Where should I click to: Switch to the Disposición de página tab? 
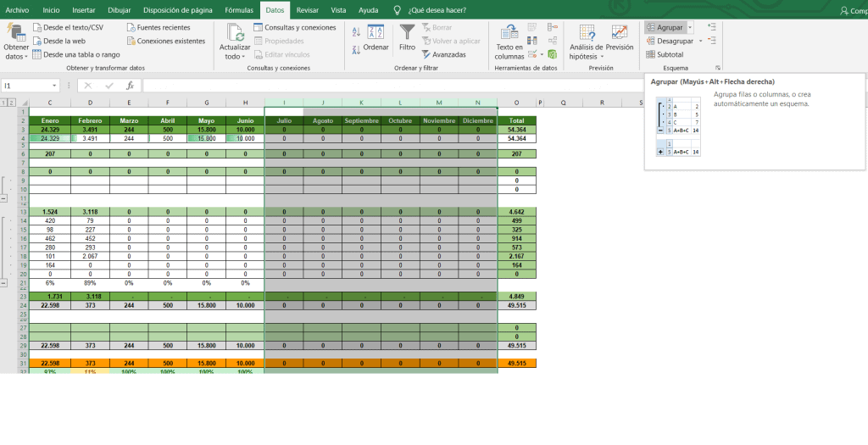coord(176,10)
